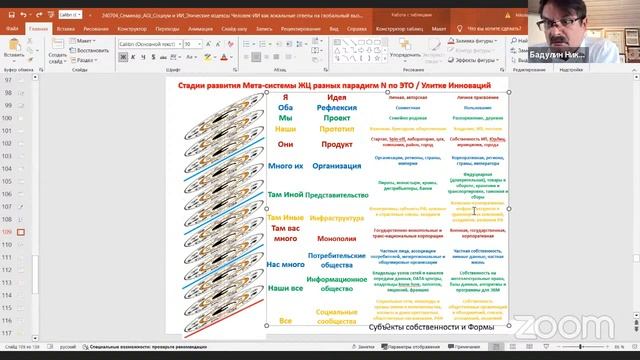The image size is (640, 360).
Task: Cut the selection with scissors icon
Action: (30, 41)
